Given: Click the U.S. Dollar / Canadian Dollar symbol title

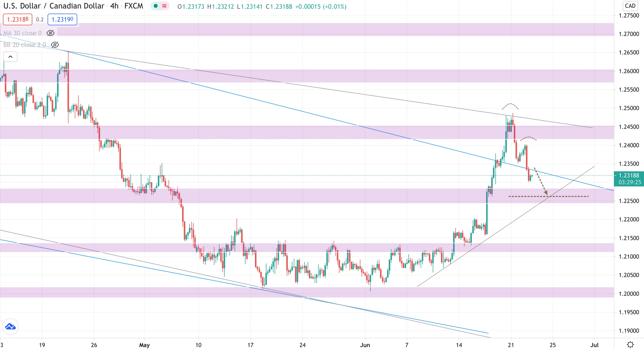Looking at the screenshot, I should [54, 6].
